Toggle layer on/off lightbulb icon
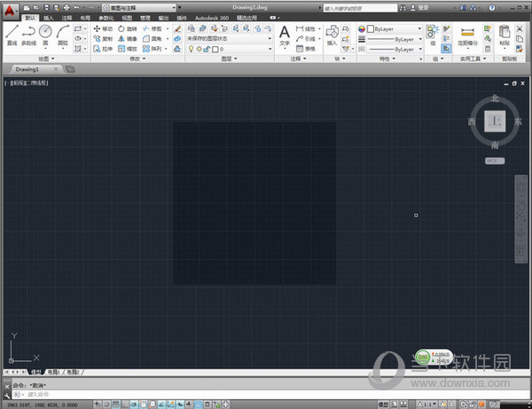This screenshot has height=409, width=532. pyautogui.click(x=191, y=49)
